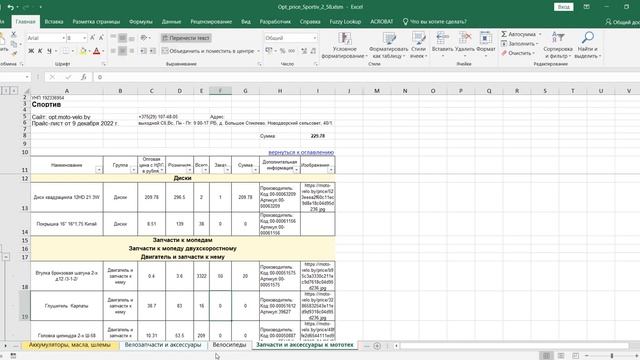The image size is (640, 360).
Task: Decrease indent in the alignment group
Action: (143, 51)
